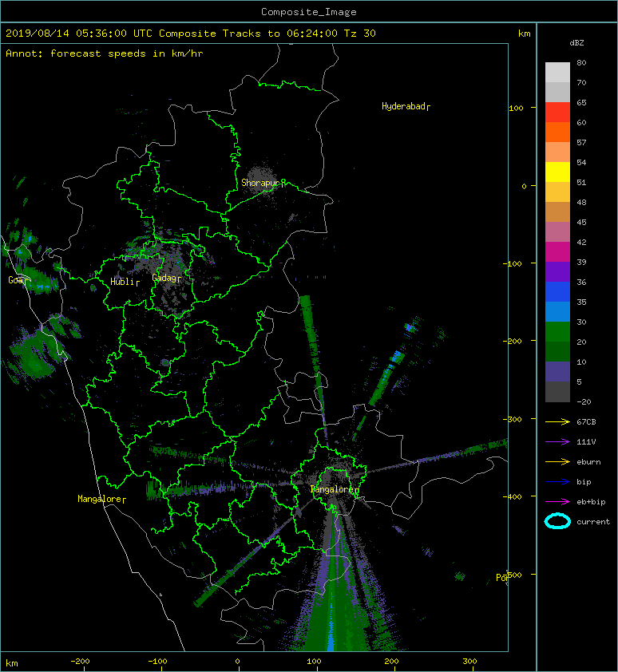Click the 'eb+bip' legend label

(x=591, y=502)
